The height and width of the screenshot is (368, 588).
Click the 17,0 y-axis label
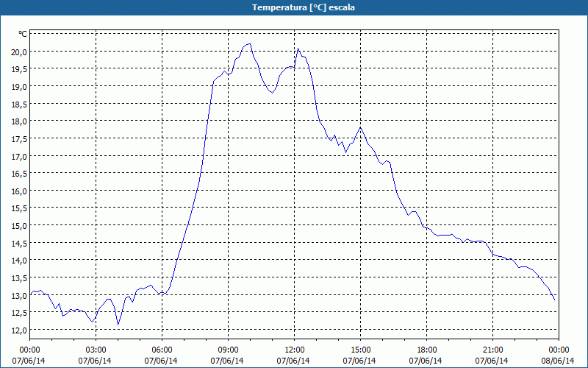[19, 157]
